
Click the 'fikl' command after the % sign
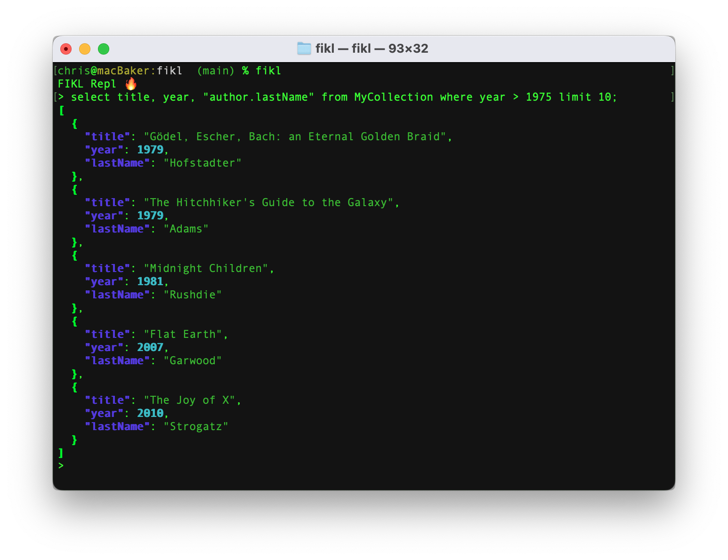tap(268, 71)
